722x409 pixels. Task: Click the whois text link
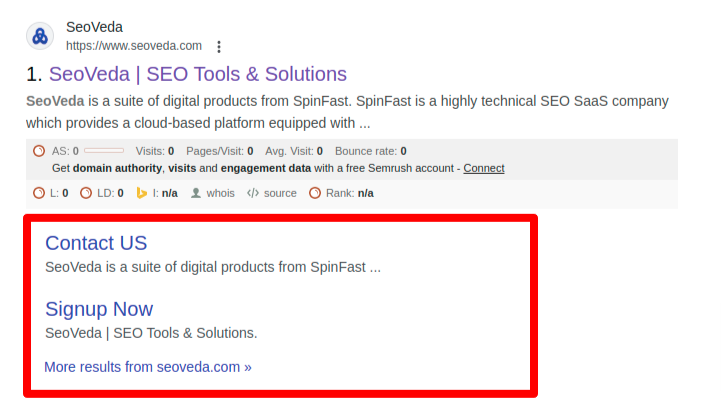221,193
